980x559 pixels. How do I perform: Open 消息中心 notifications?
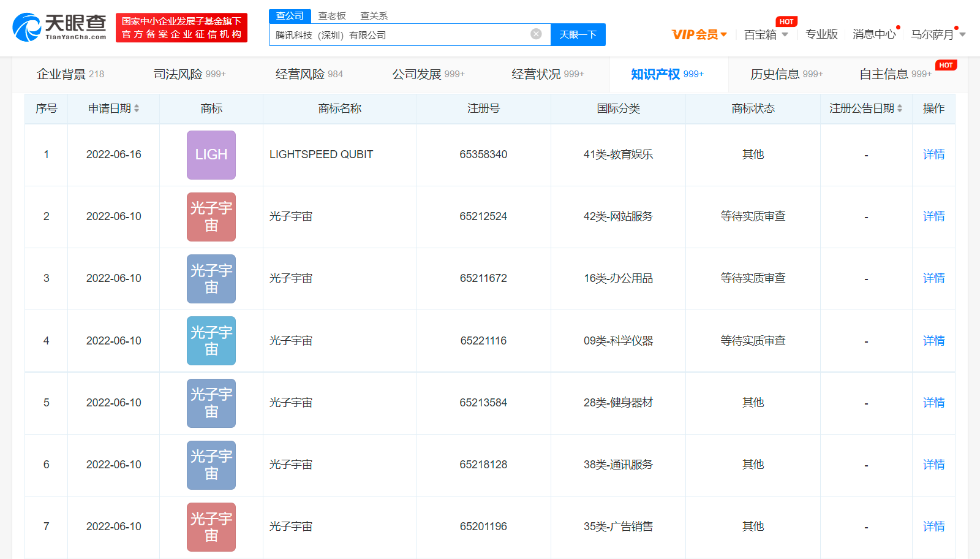[x=873, y=34]
